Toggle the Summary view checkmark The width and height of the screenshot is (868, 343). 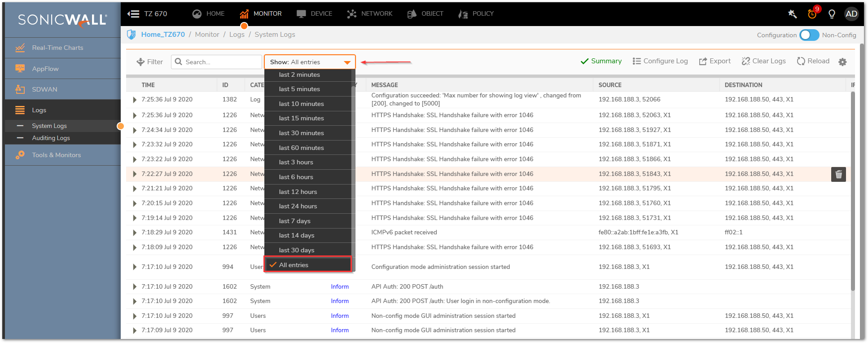[x=601, y=61]
